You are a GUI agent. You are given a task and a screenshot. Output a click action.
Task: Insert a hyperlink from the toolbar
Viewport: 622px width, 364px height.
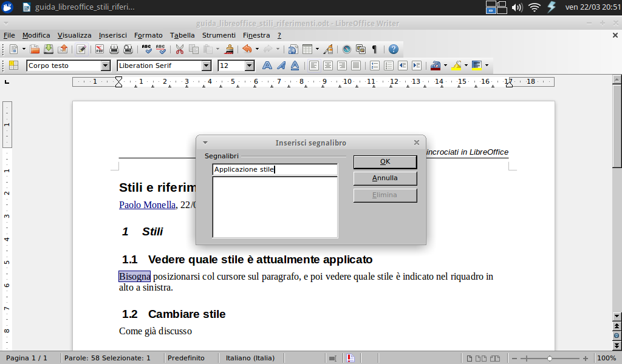click(293, 49)
